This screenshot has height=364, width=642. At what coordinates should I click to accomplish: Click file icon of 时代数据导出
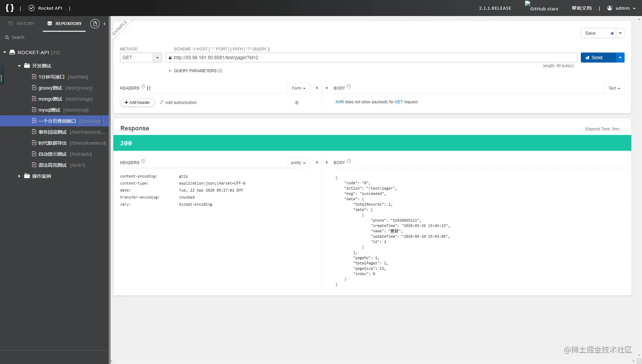(x=34, y=143)
